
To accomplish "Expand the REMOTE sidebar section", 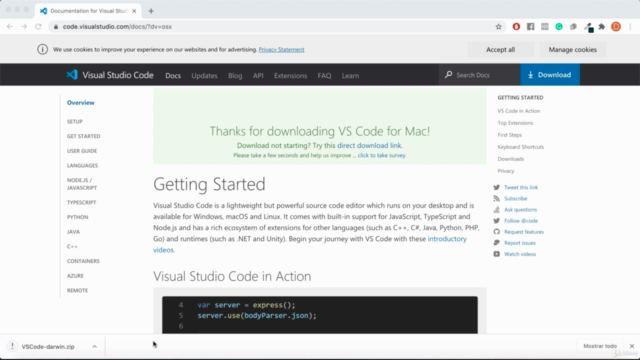I will pyautogui.click(x=78, y=291).
